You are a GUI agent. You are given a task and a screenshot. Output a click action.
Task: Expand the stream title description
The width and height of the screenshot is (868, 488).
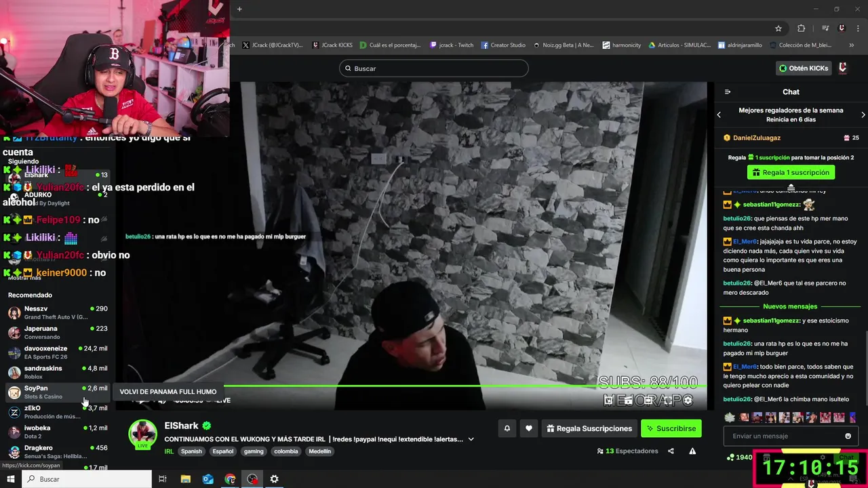pyautogui.click(x=471, y=439)
